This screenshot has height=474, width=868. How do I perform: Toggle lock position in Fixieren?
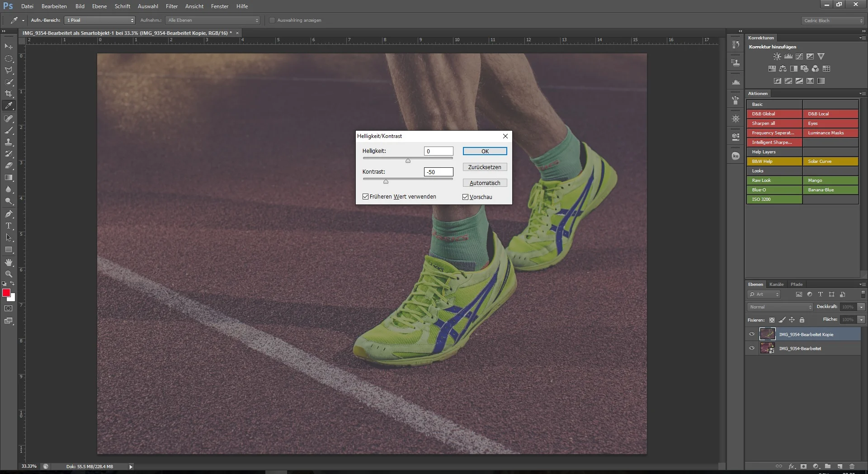point(792,320)
